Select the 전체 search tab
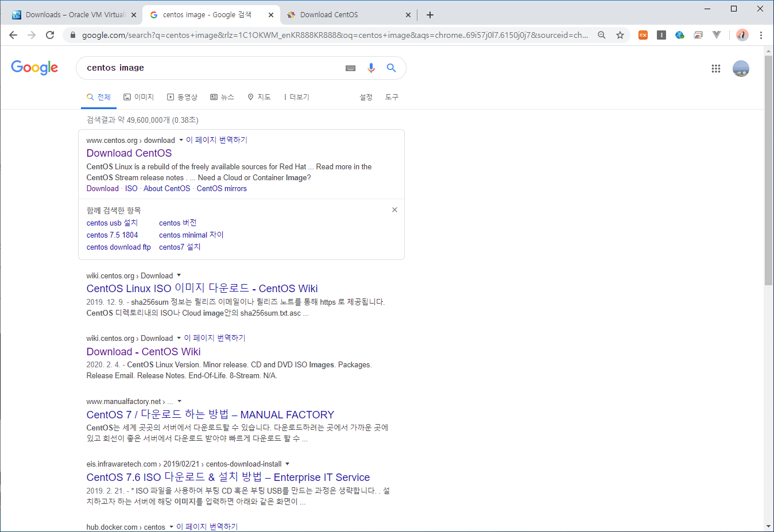 99,97
